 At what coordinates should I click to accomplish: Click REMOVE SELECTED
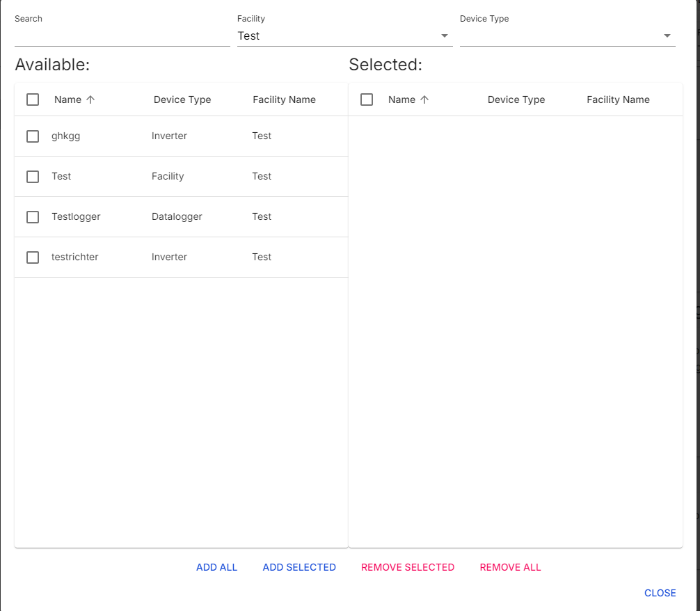[x=407, y=567]
